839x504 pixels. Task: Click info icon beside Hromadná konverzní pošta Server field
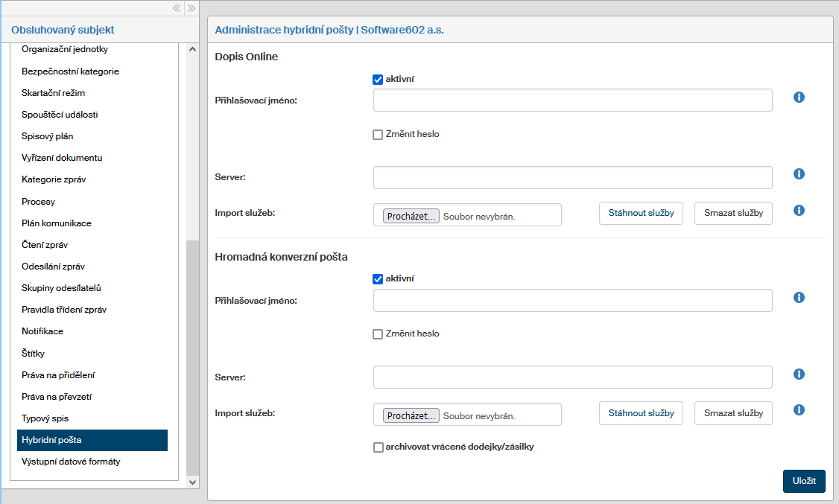(799, 374)
